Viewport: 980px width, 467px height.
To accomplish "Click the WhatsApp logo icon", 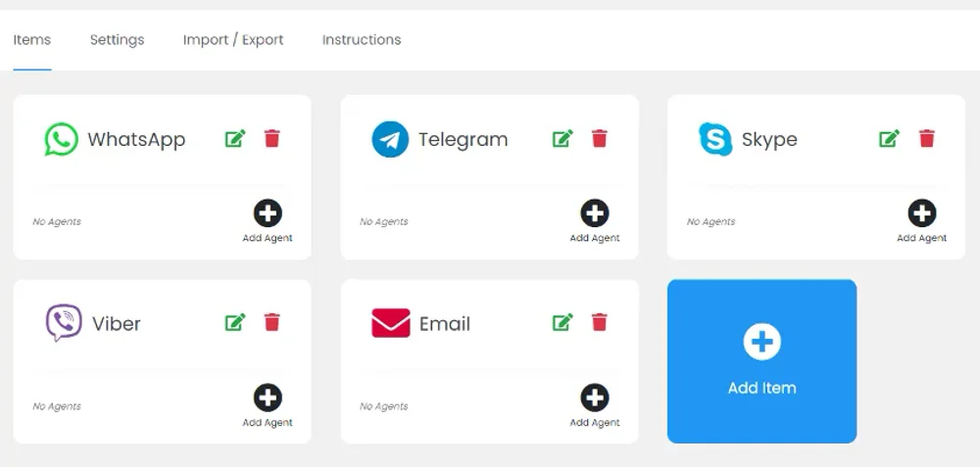I will [61, 139].
